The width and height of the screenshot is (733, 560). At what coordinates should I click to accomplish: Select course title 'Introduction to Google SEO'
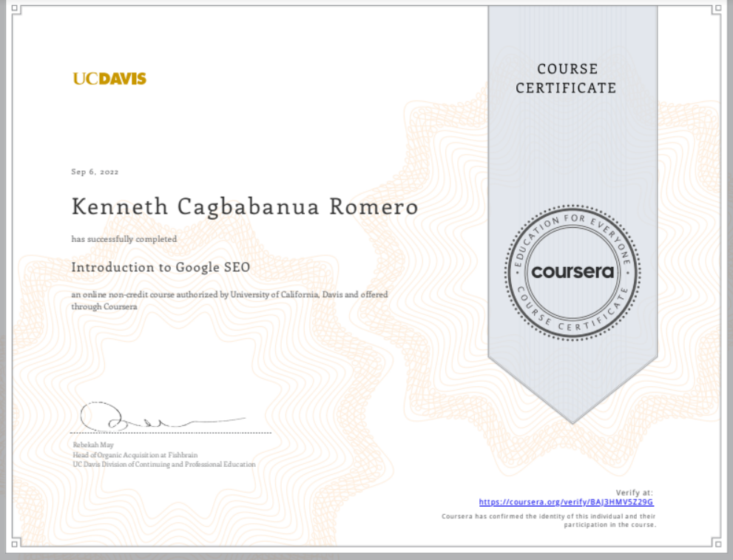[x=161, y=267]
